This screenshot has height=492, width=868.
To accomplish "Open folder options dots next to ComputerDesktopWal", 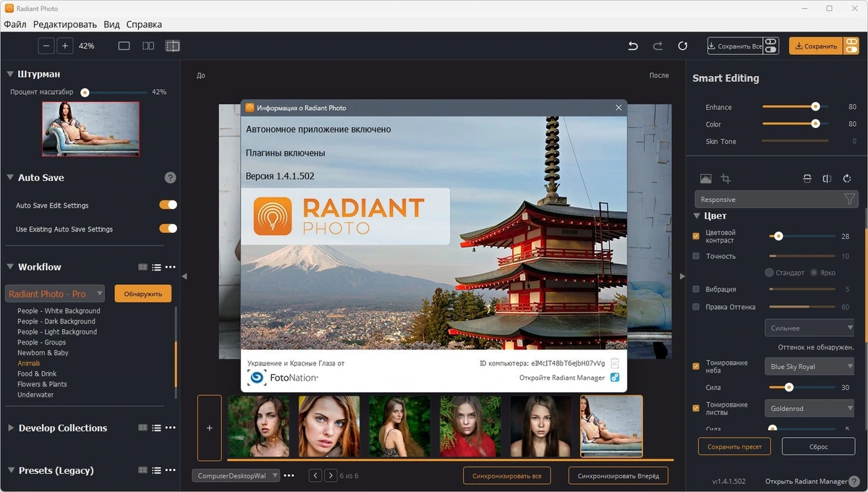I will [x=289, y=475].
